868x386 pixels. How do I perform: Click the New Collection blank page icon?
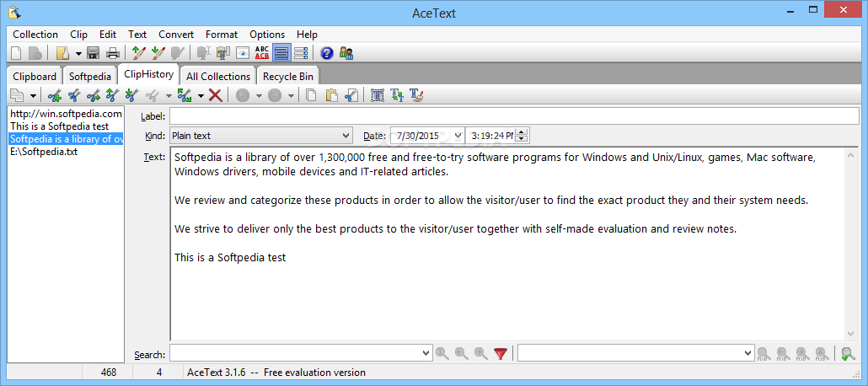(17, 53)
